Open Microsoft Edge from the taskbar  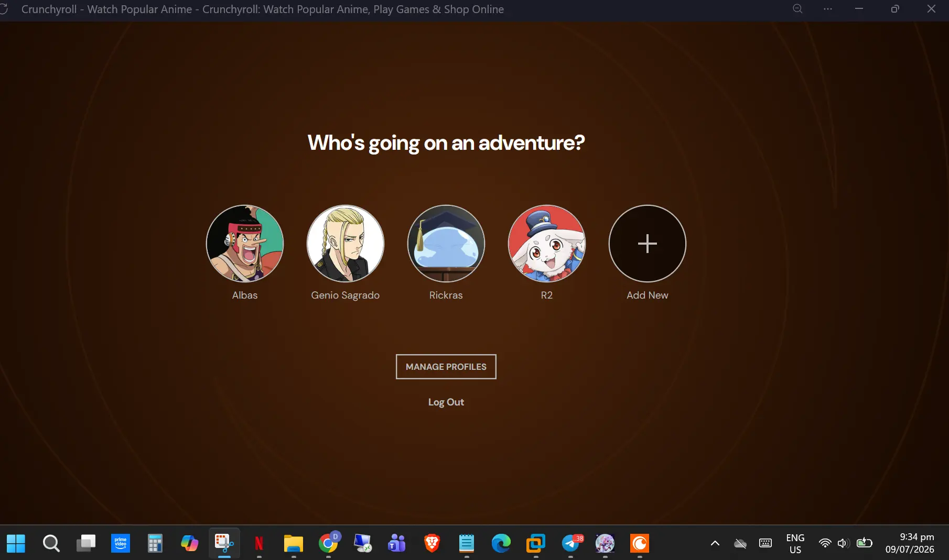pos(501,543)
